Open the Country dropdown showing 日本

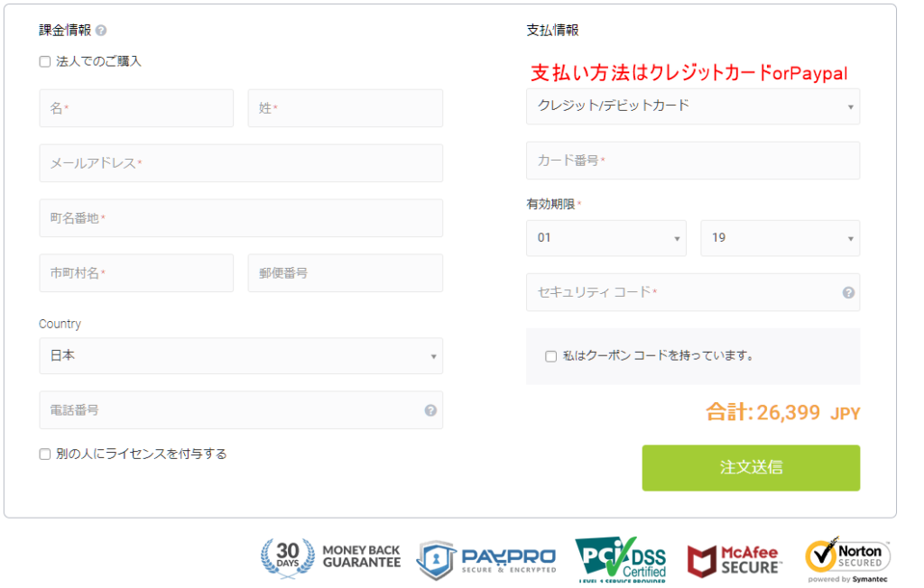241,356
